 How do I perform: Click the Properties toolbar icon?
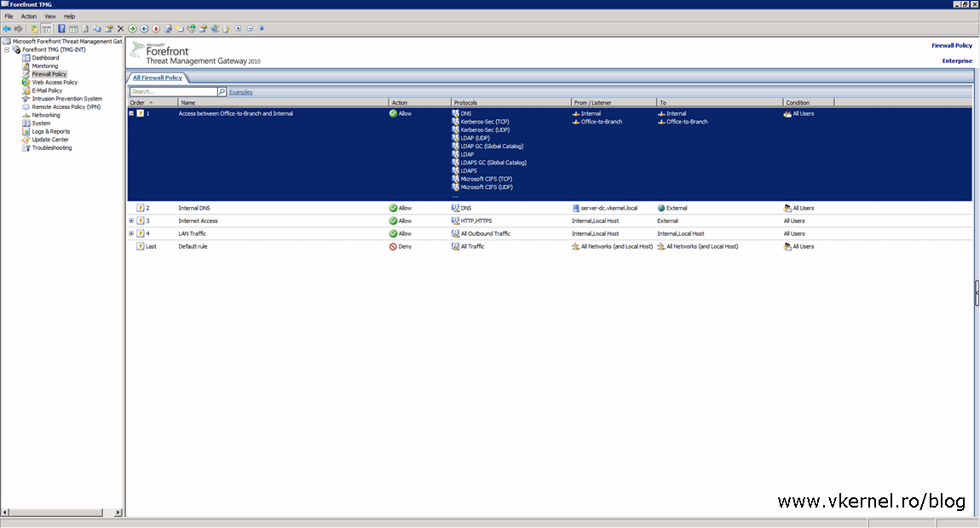point(109,28)
